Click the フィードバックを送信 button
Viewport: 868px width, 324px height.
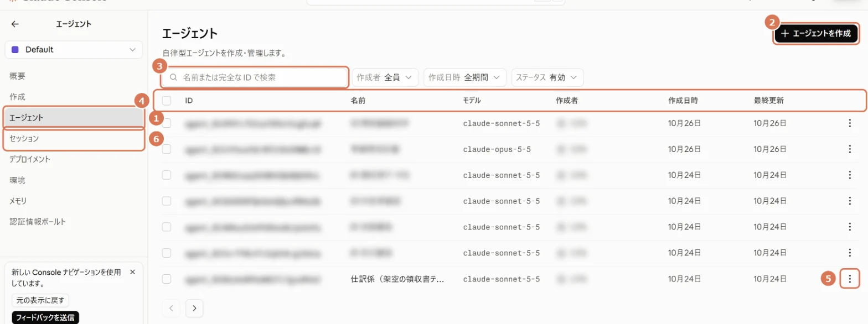45,317
